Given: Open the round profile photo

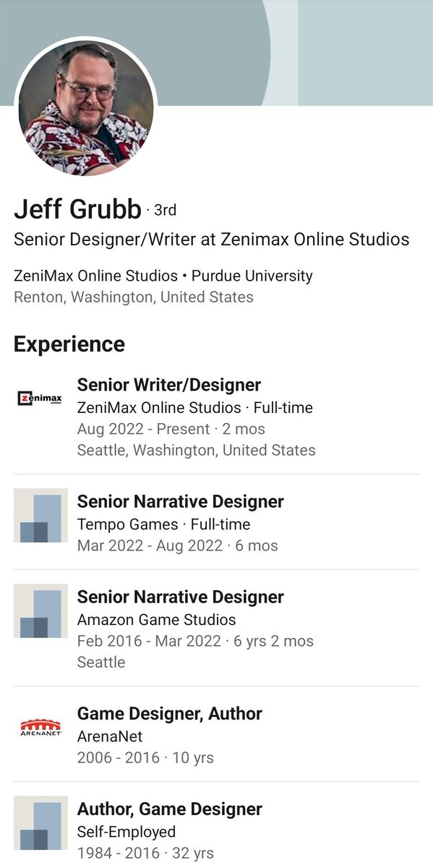Looking at the screenshot, I should tap(85, 106).
